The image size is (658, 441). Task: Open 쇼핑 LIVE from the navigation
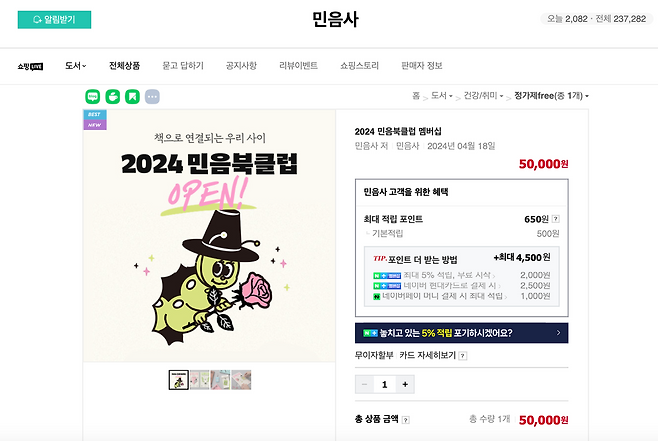30,66
